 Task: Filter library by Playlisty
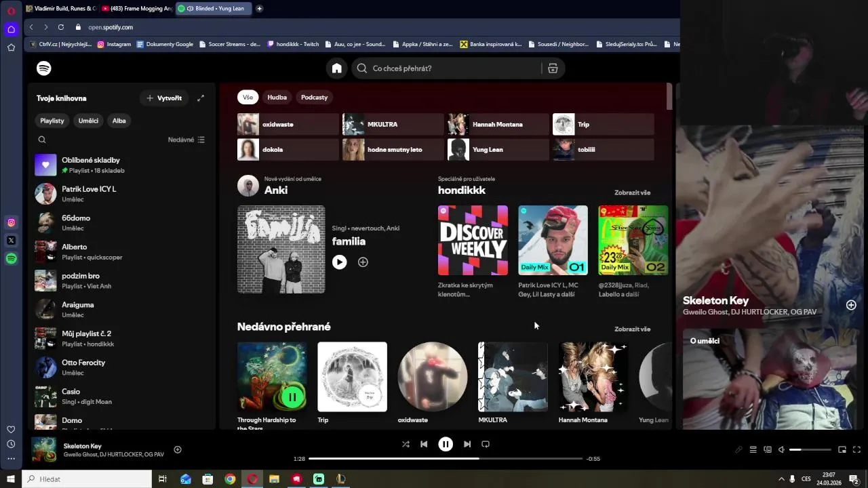click(x=52, y=121)
